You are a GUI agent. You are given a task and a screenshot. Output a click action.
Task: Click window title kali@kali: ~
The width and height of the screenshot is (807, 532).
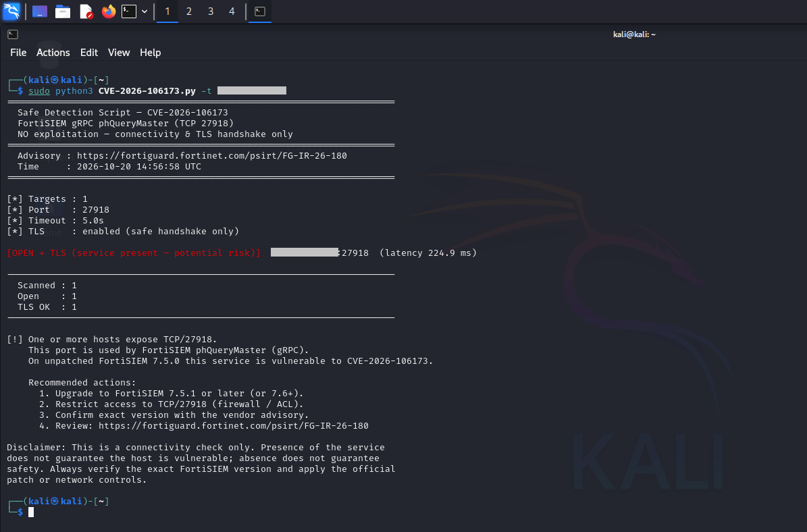pyautogui.click(x=634, y=34)
